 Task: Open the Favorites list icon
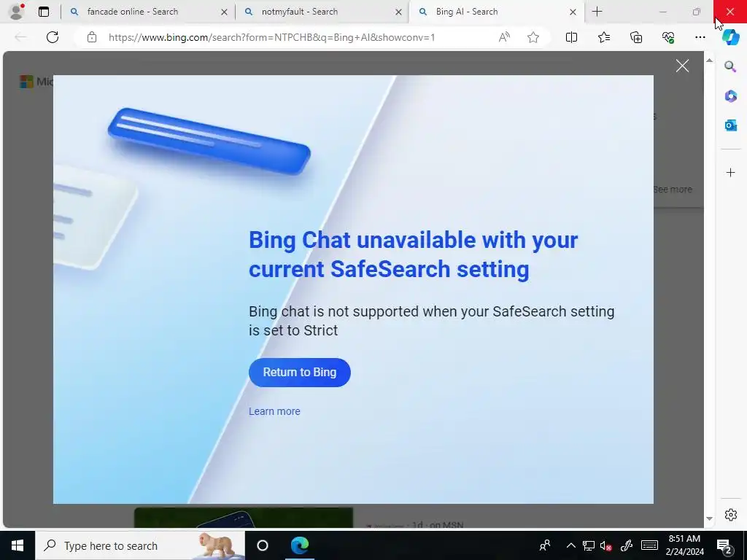603,37
